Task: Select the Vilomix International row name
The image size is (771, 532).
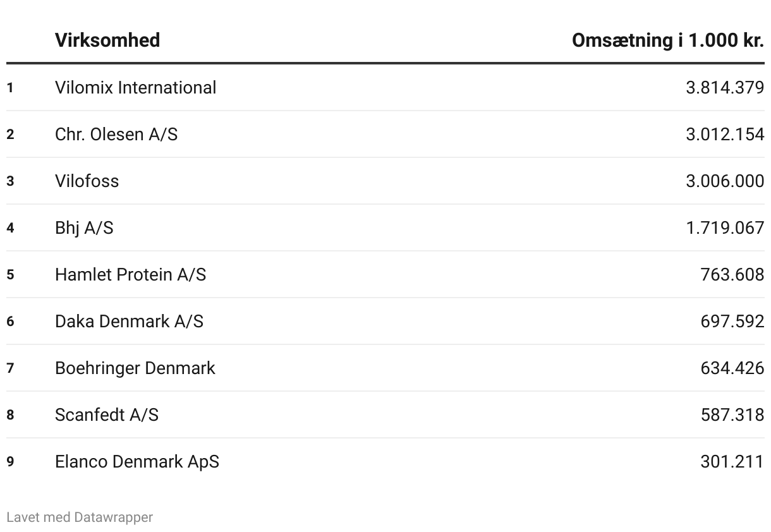Action: click(x=135, y=87)
